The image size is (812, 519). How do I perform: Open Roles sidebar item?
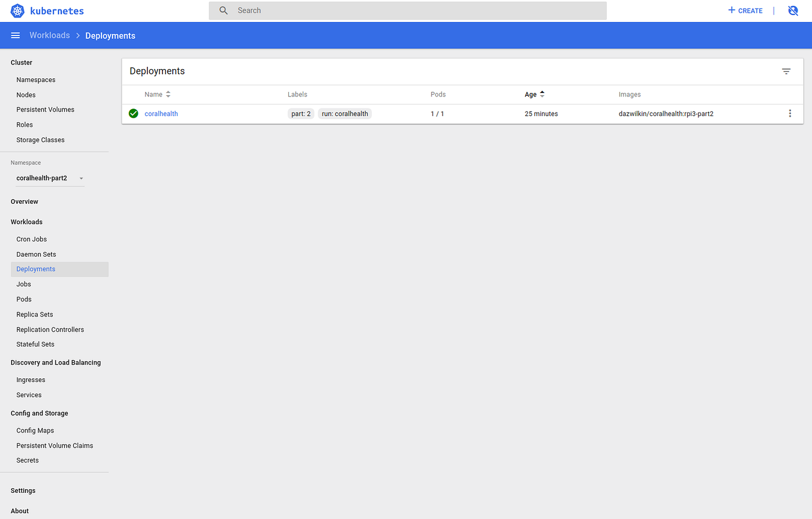(x=24, y=125)
